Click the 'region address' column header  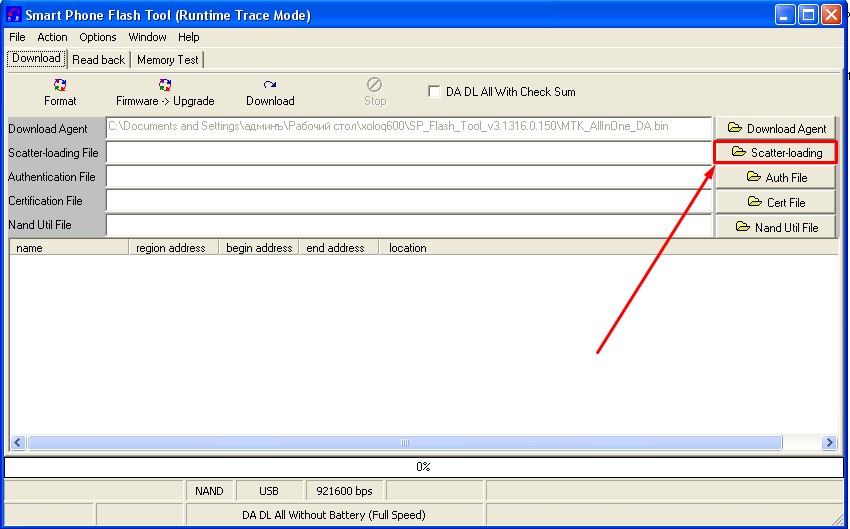171,248
